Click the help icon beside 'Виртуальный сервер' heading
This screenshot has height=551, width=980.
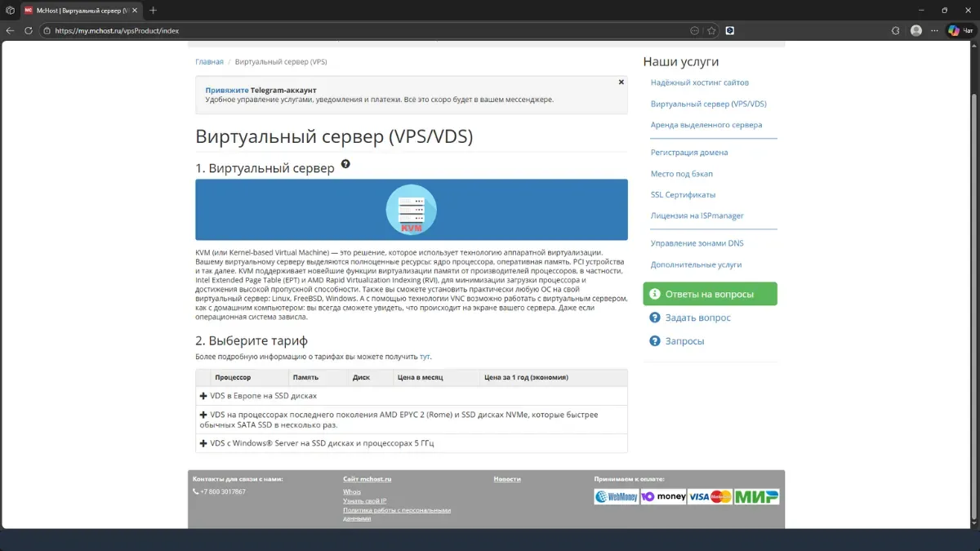tap(345, 163)
